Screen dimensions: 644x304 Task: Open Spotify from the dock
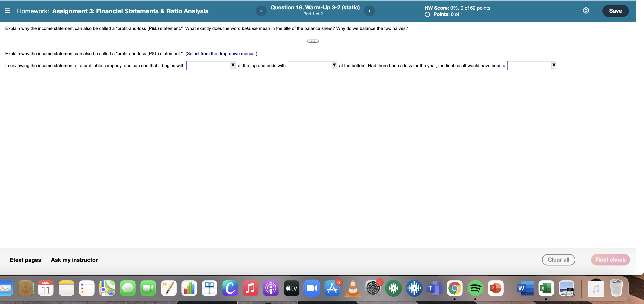pos(476,288)
